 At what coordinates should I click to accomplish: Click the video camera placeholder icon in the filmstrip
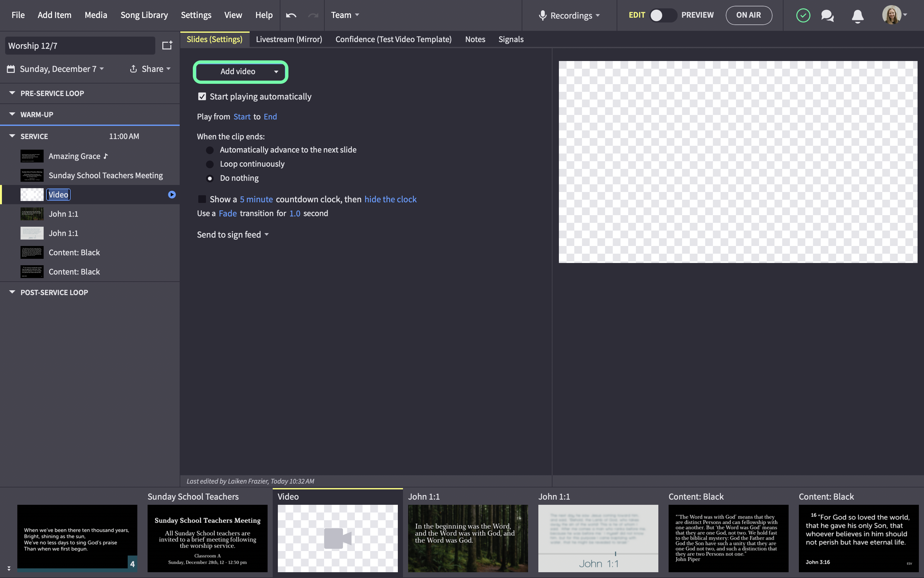338,538
